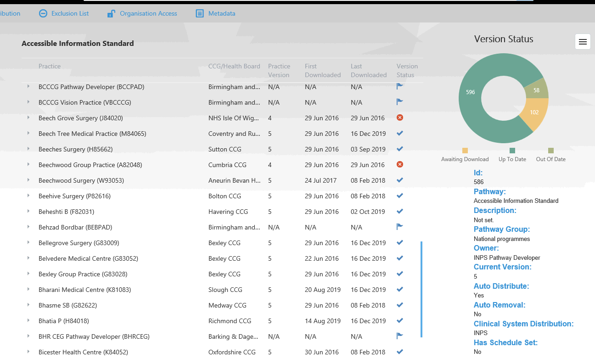Sort by Last Downloaded column header
The width and height of the screenshot is (595, 364).
368,71
